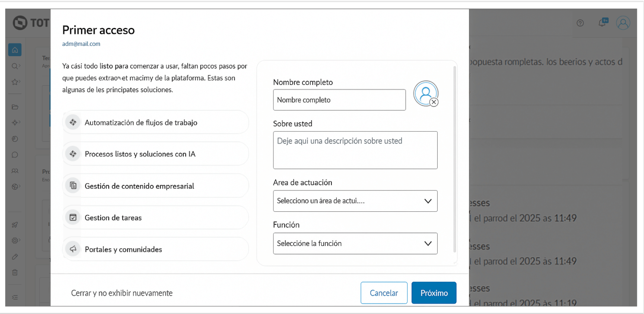This screenshot has height=314, width=644.
Task: Expand the Función dropdown
Action: pyautogui.click(x=355, y=243)
